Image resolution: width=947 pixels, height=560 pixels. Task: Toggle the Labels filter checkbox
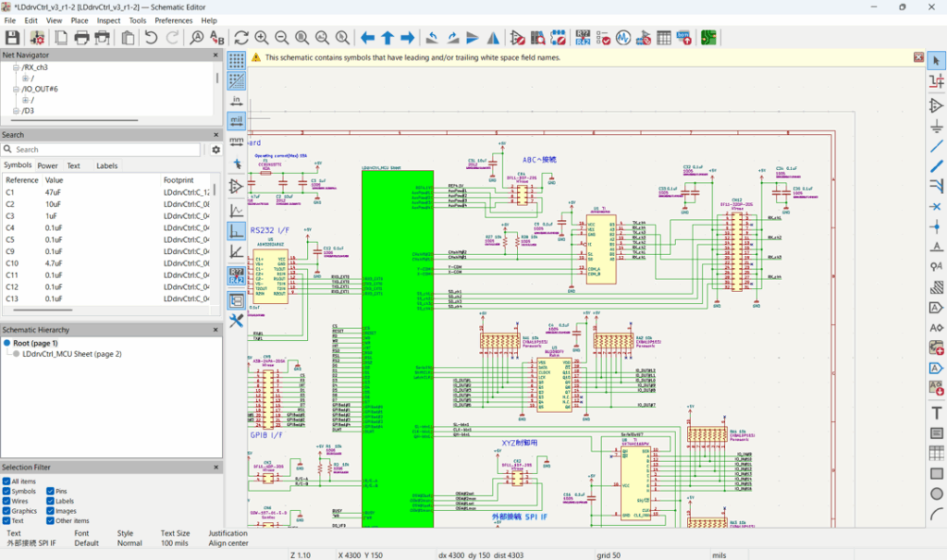pos(51,501)
